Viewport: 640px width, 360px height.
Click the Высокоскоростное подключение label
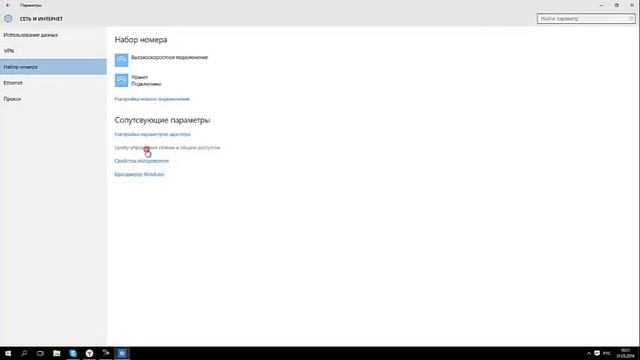[169, 57]
